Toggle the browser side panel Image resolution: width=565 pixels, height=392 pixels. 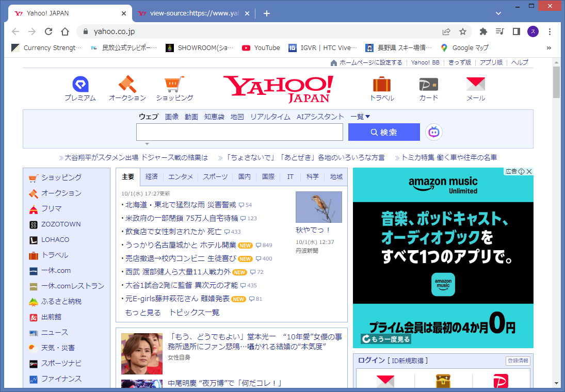[x=516, y=31]
